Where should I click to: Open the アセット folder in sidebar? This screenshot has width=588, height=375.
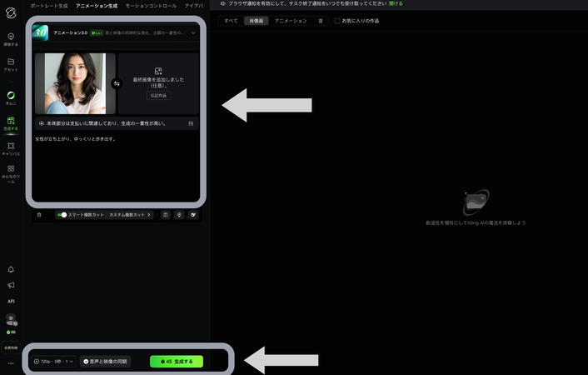(x=11, y=64)
